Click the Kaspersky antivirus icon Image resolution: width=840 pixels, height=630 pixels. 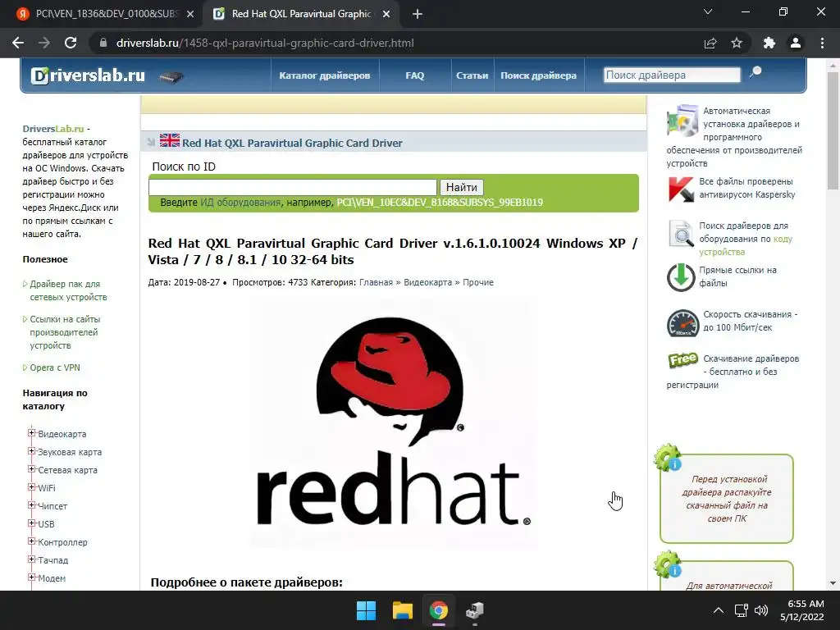[x=681, y=189]
